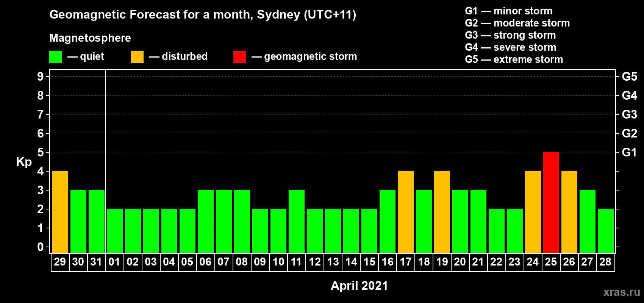Select the orange bar for April 24
Image resolution: width=644 pixels, height=303 pixels.
(533, 212)
